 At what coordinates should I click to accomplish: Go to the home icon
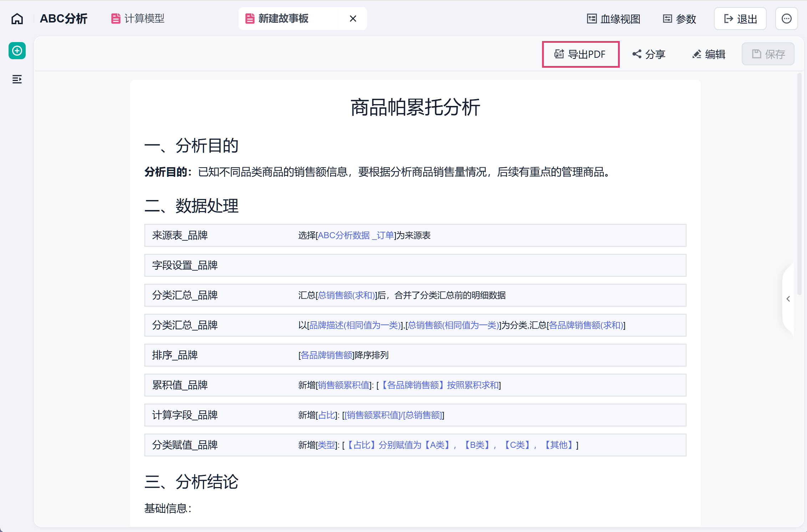17,19
